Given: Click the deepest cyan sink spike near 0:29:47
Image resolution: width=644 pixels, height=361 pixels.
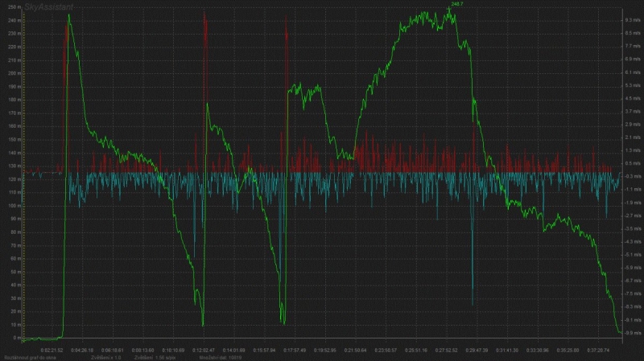Looking at the screenshot, I should click(473, 304).
